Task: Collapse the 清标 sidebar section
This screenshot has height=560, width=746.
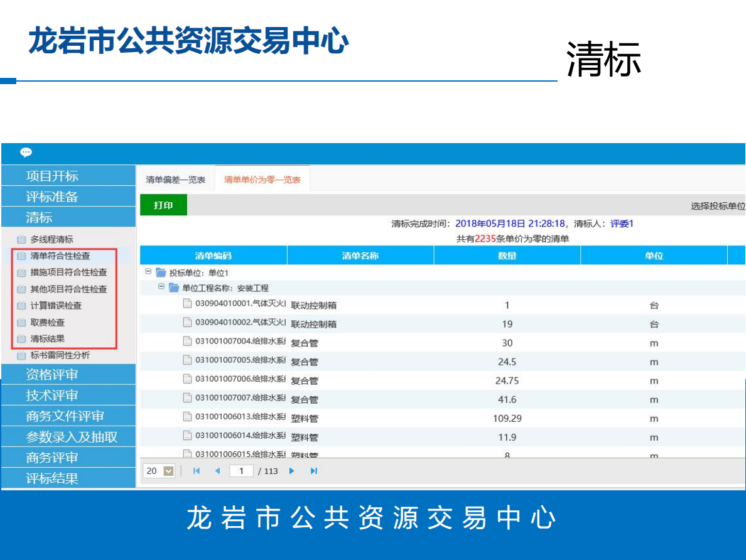Action: [x=68, y=218]
